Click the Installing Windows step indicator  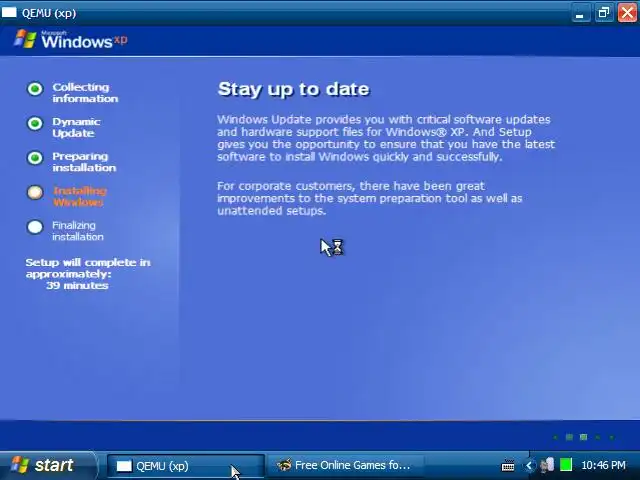(35, 192)
